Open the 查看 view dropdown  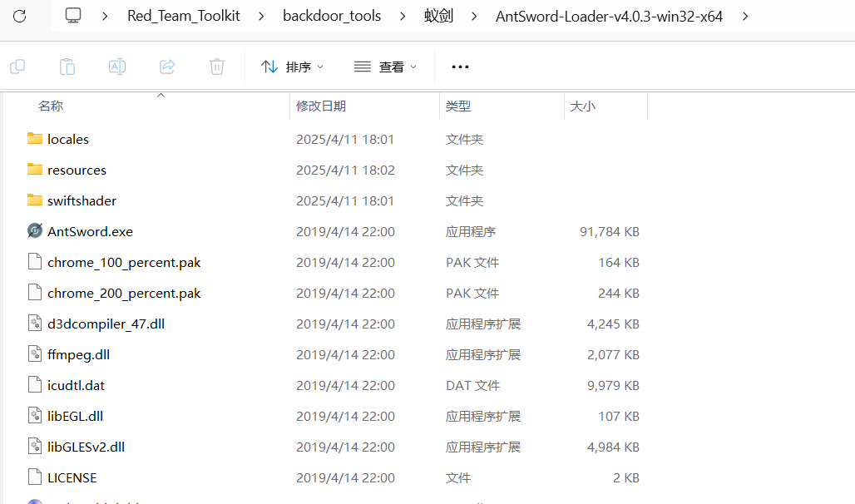385,67
